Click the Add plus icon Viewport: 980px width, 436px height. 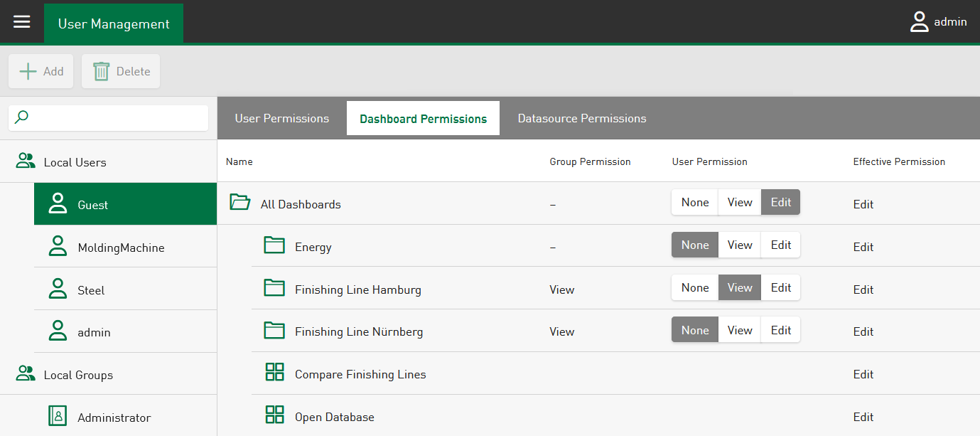pyautogui.click(x=28, y=71)
